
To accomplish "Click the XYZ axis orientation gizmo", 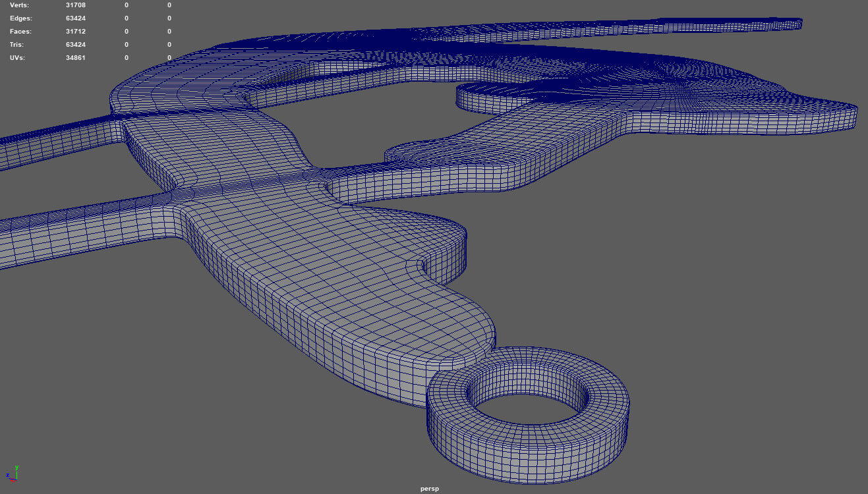I will 12,475.
